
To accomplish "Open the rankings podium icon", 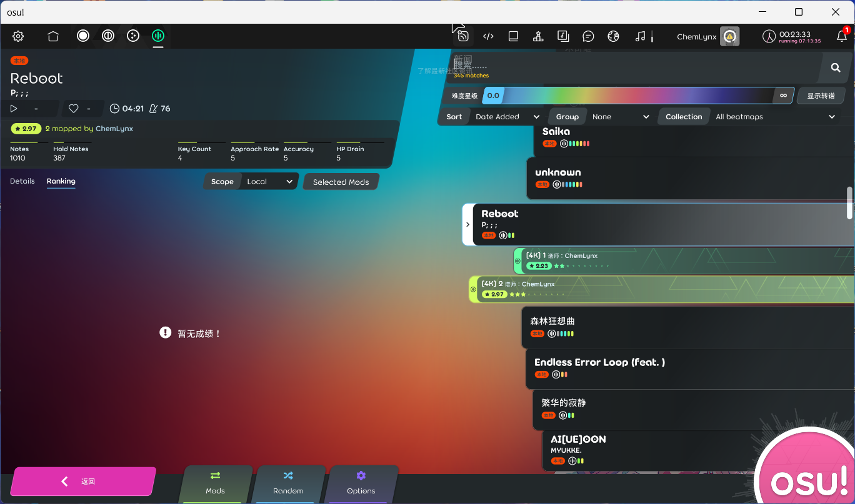I will tap(537, 36).
